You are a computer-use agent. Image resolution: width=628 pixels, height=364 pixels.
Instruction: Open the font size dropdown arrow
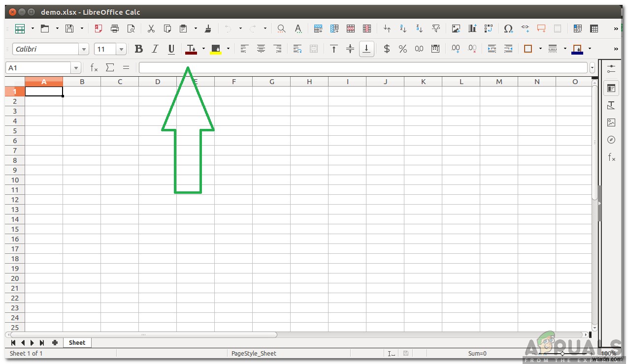[121, 49]
